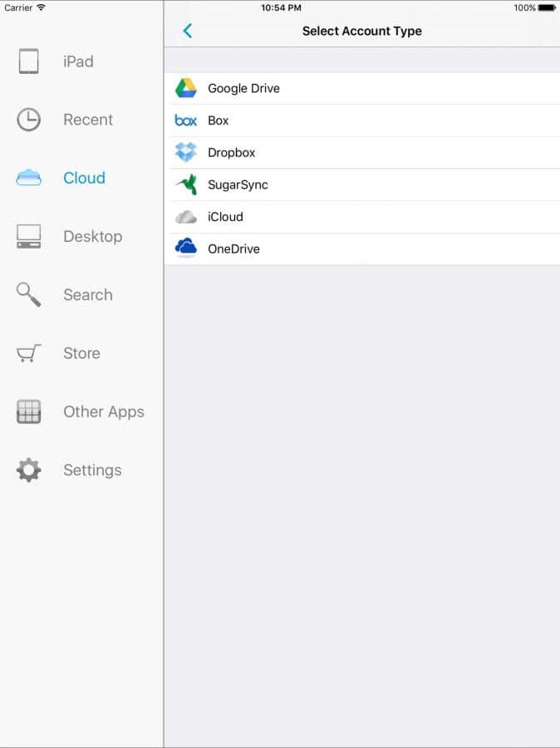
Task: Click the blue Box logo icon
Action: click(185, 121)
